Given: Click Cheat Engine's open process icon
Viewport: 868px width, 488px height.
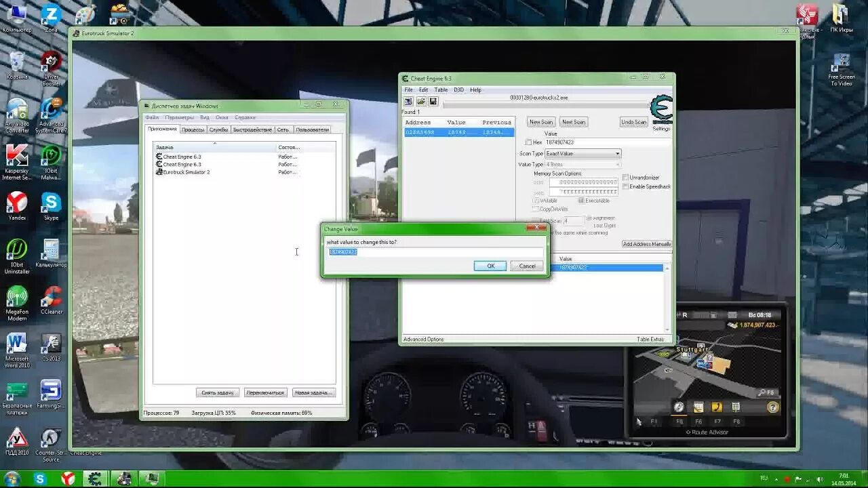Looking at the screenshot, I should [408, 101].
